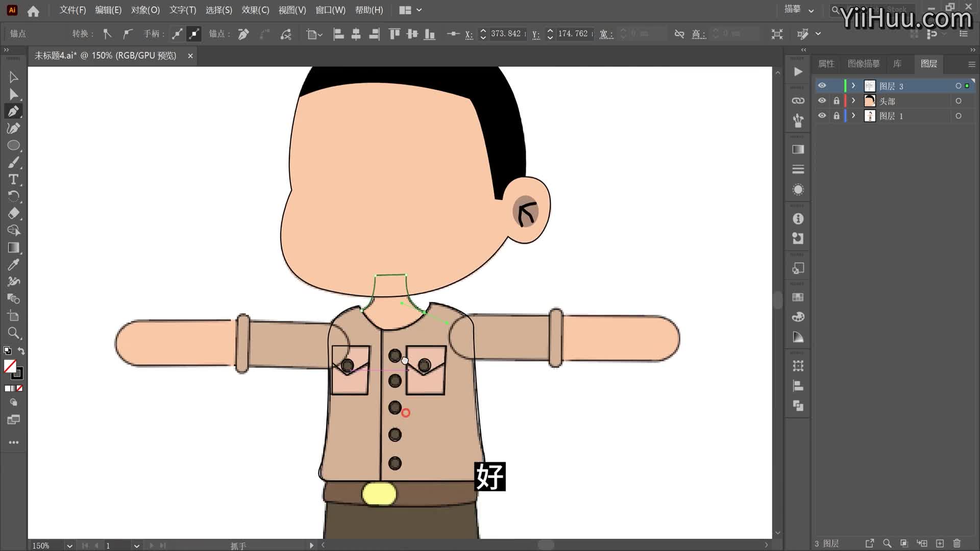Select the Shape Builder tool
The height and width of the screenshot is (551, 980).
[x=14, y=231]
